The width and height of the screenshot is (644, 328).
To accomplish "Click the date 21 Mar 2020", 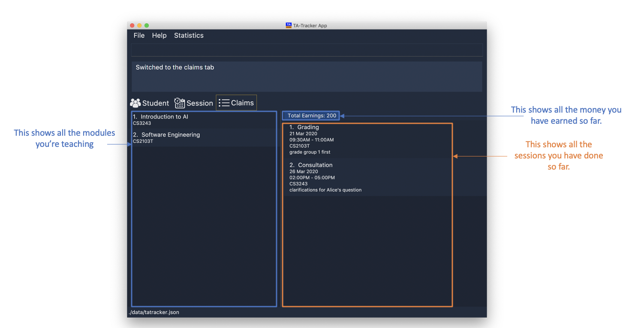I will pos(304,134).
